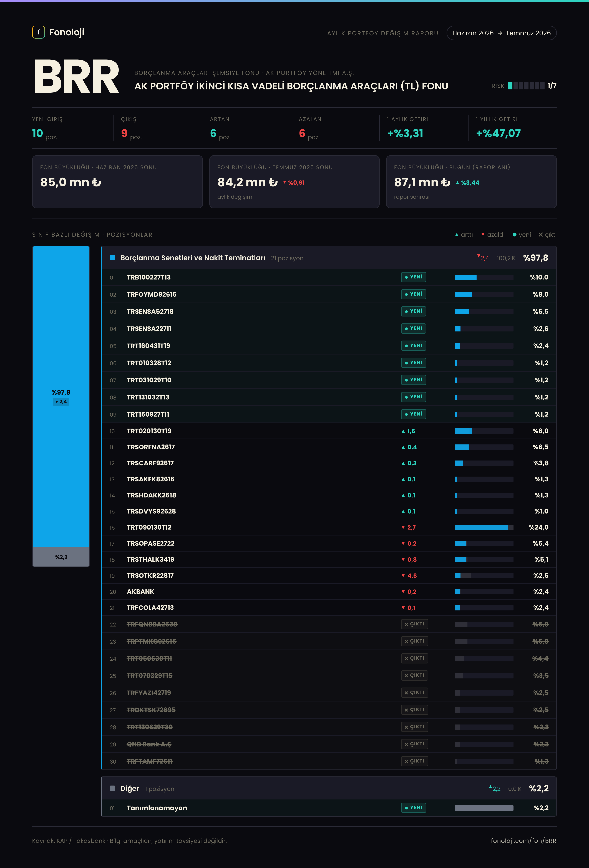Select the "yeni" legend item

(x=522, y=235)
